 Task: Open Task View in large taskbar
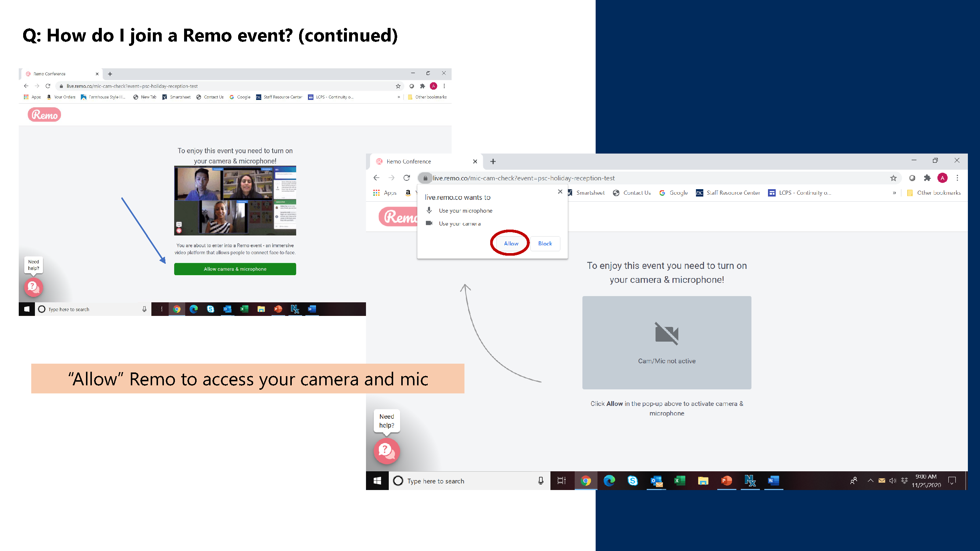(x=561, y=481)
